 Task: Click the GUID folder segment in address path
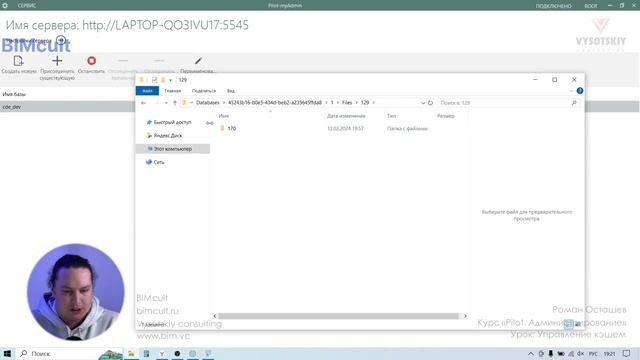(275, 103)
